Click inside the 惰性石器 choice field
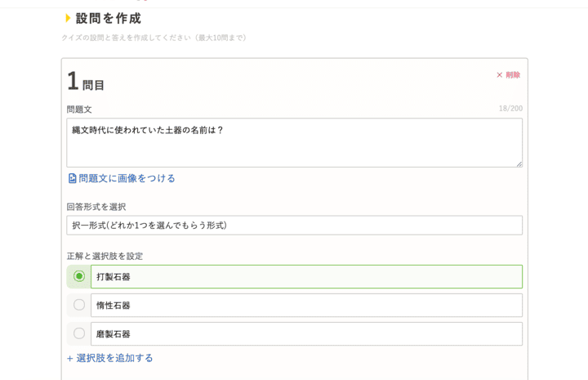Image resolution: width=588 pixels, height=380 pixels. point(306,306)
